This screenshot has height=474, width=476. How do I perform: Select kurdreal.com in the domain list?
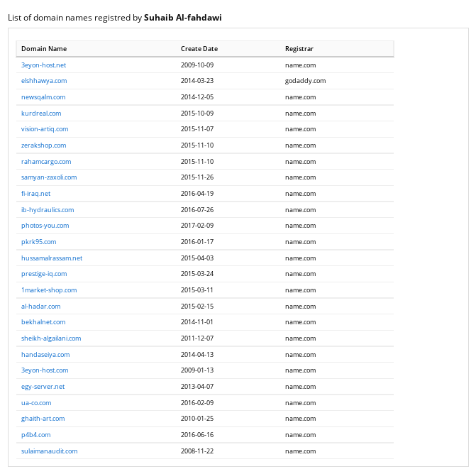click(x=41, y=114)
